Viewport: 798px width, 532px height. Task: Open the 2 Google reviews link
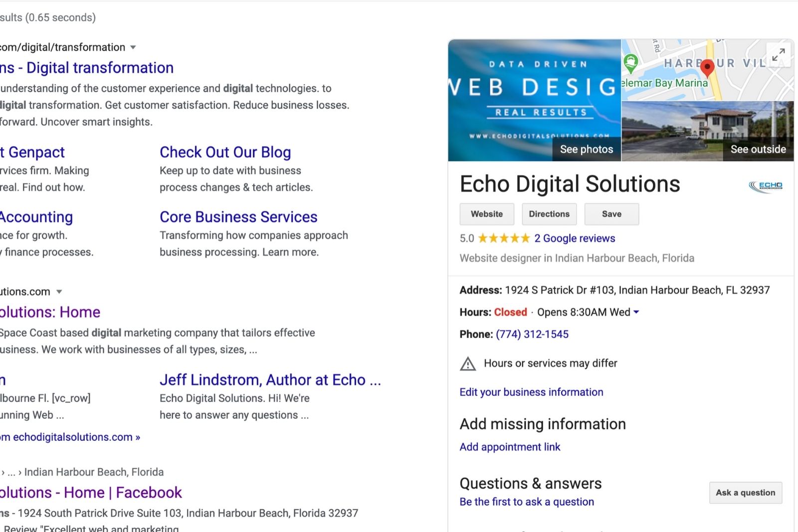575,238
